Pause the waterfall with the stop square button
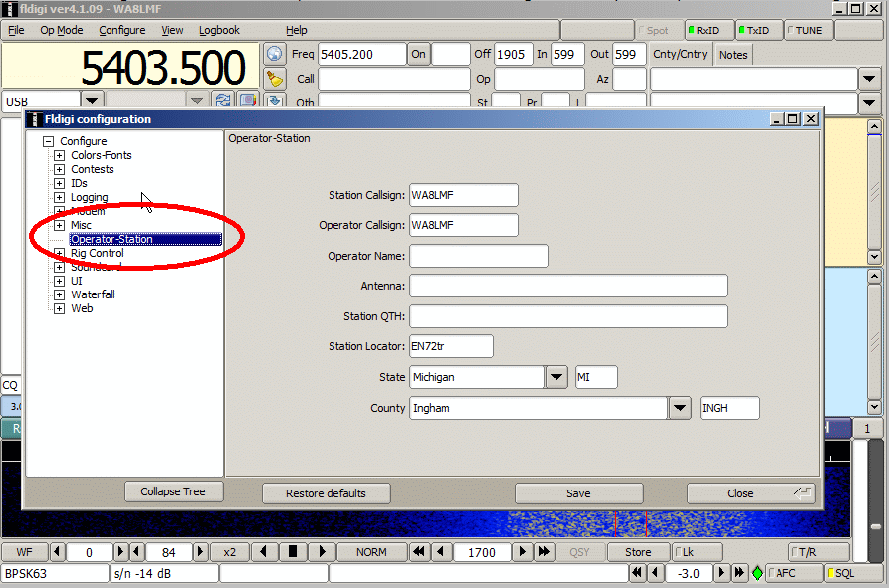Screen dimensions: 889x588 coord(293,552)
